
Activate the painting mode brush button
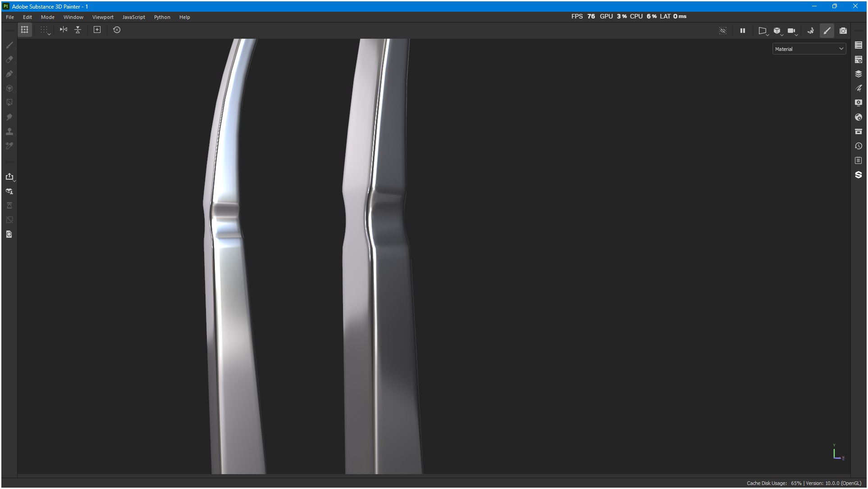827,31
